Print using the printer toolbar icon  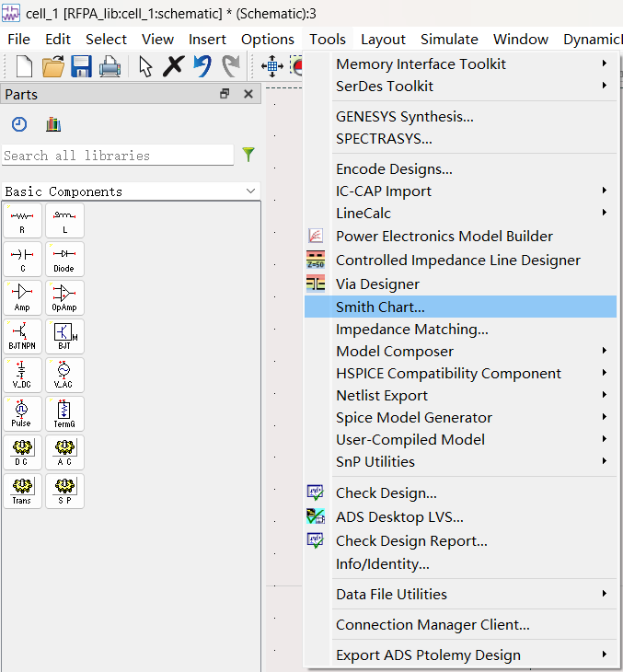click(110, 66)
